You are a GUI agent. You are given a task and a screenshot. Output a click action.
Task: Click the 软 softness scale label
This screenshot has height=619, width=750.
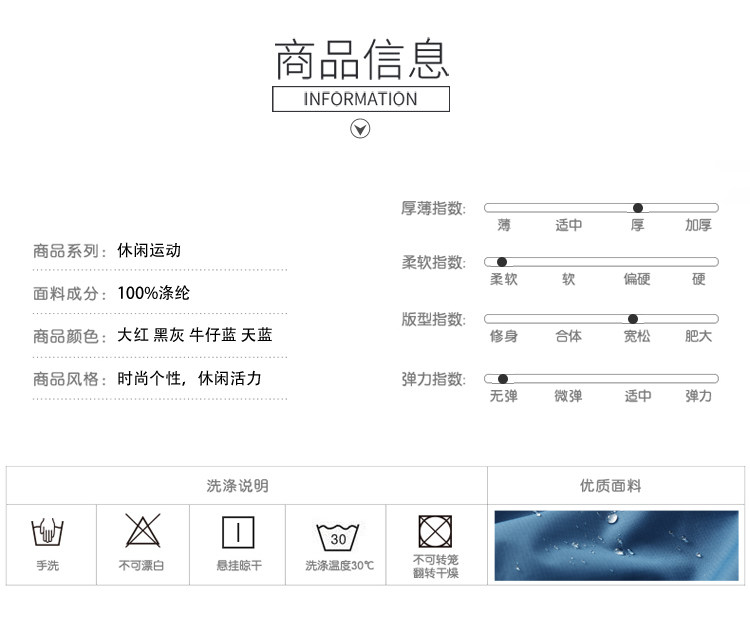point(568,279)
